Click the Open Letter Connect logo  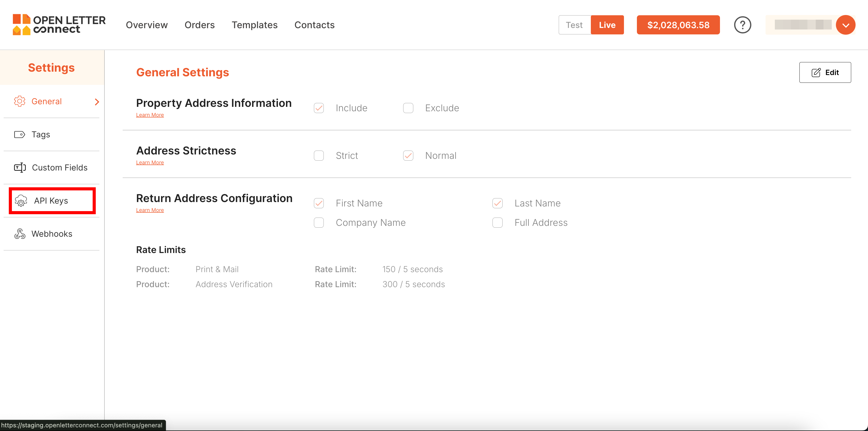59,25
